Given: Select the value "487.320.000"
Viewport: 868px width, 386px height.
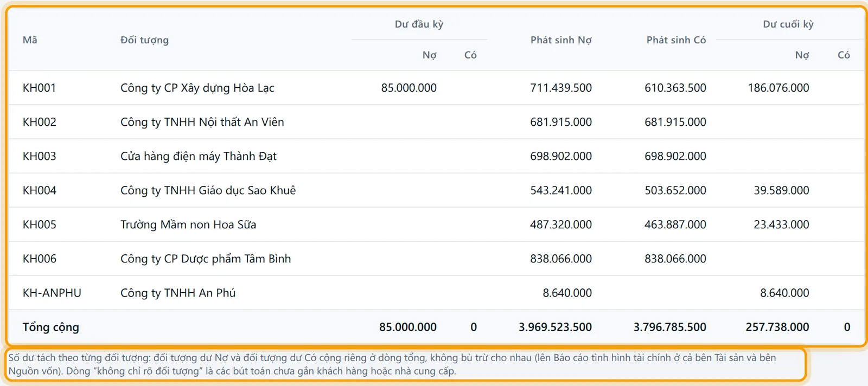Looking at the screenshot, I should [561, 224].
